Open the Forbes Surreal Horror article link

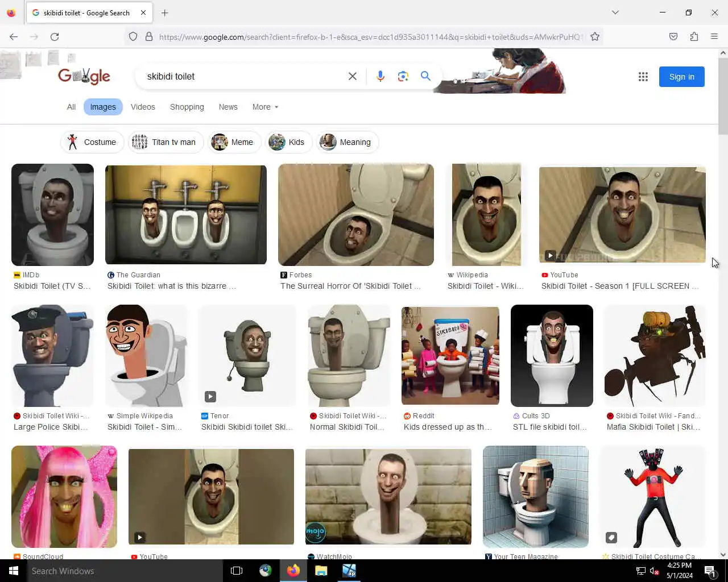350,286
